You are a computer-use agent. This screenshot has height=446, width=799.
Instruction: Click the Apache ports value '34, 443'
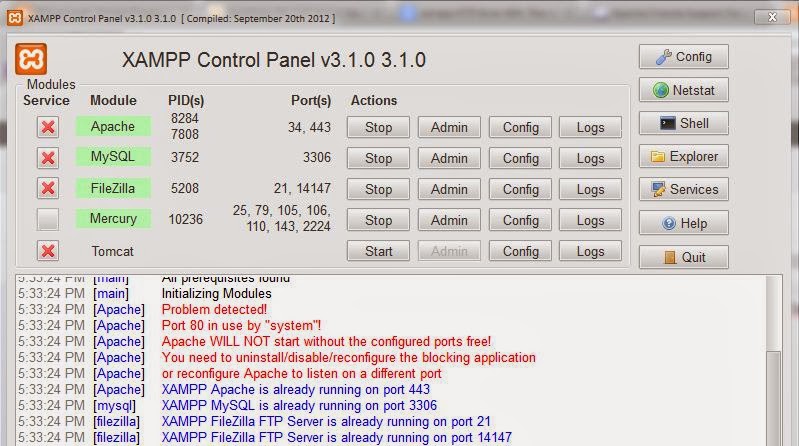coord(309,127)
